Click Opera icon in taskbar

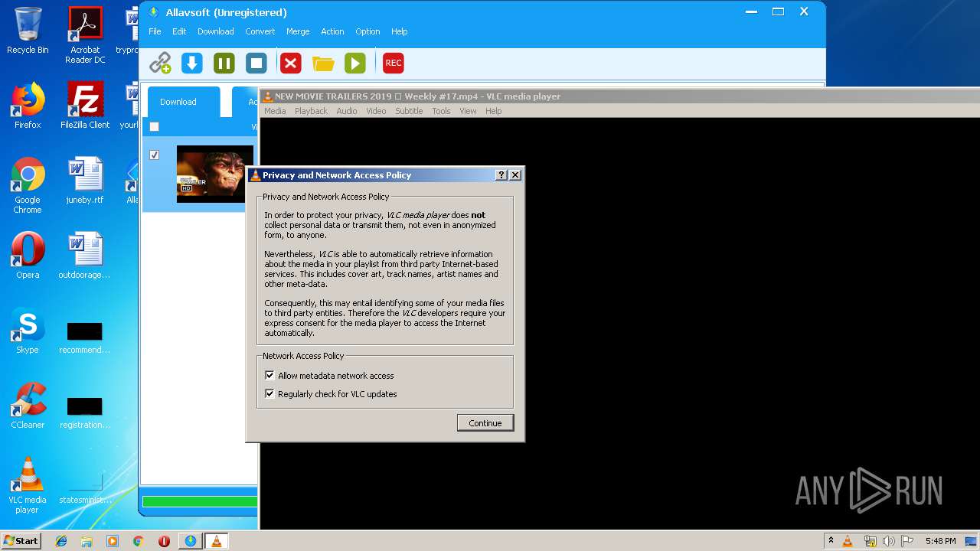pyautogui.click(x=164, y=541)
